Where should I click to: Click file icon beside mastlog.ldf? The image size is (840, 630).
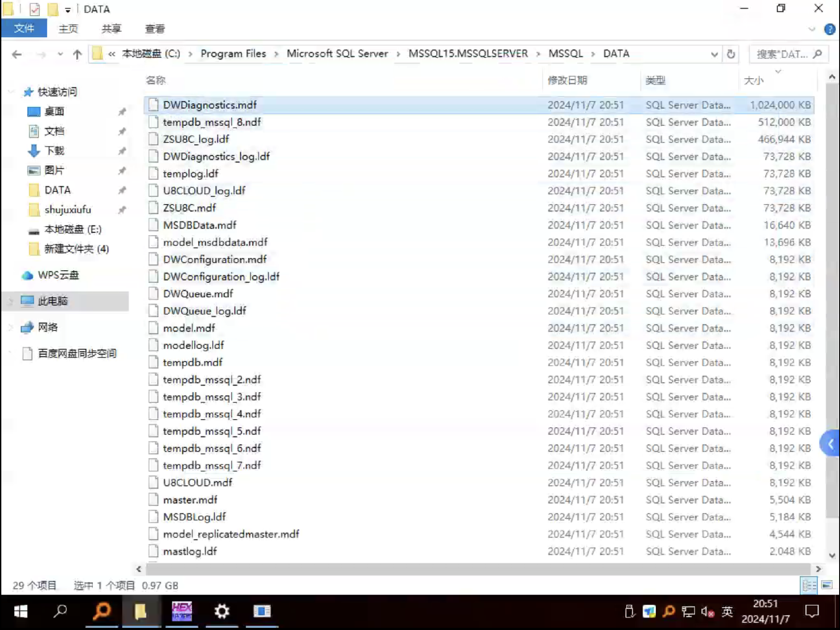tap(153, 551)
